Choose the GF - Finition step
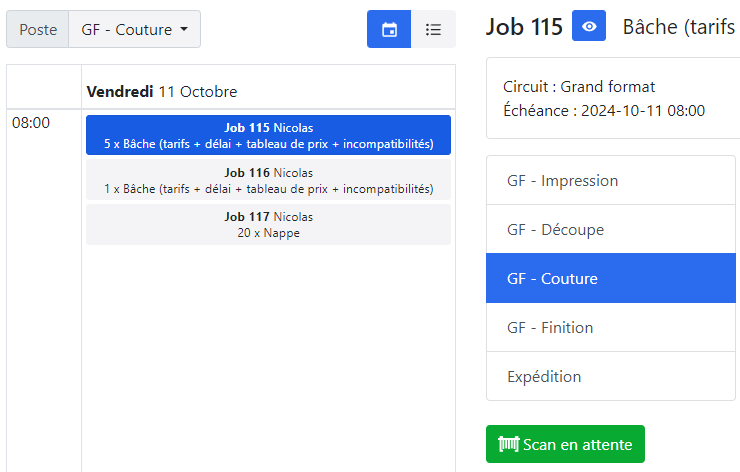The image size is (740, 472). pyautogui.click(x=610, y=328)
